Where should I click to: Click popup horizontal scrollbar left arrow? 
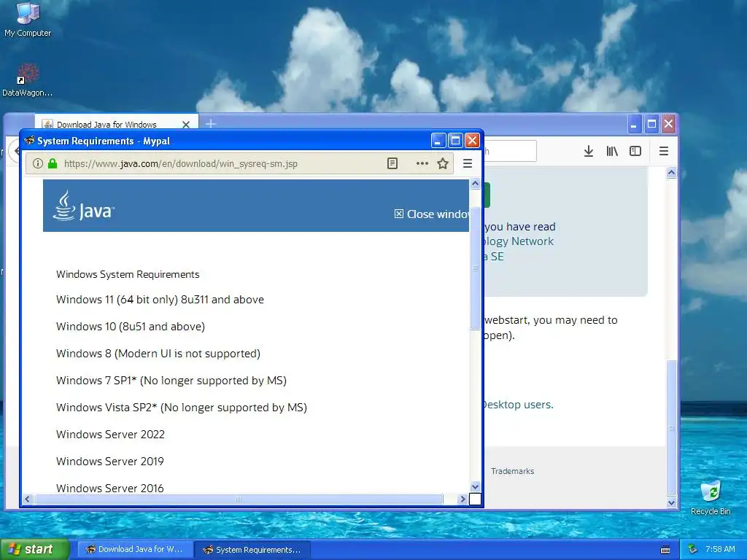pyautogui.click(x=27, y=499)
